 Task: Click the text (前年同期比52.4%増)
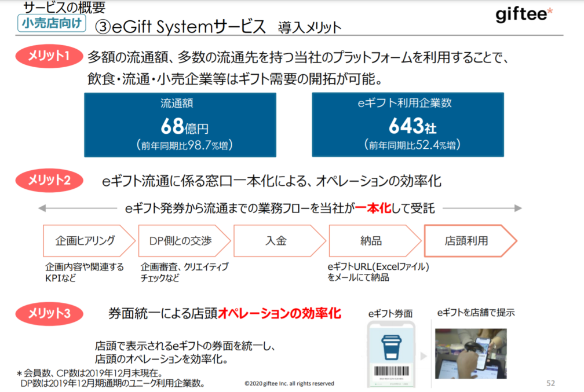pyautogui.click(x=412, y=144)
